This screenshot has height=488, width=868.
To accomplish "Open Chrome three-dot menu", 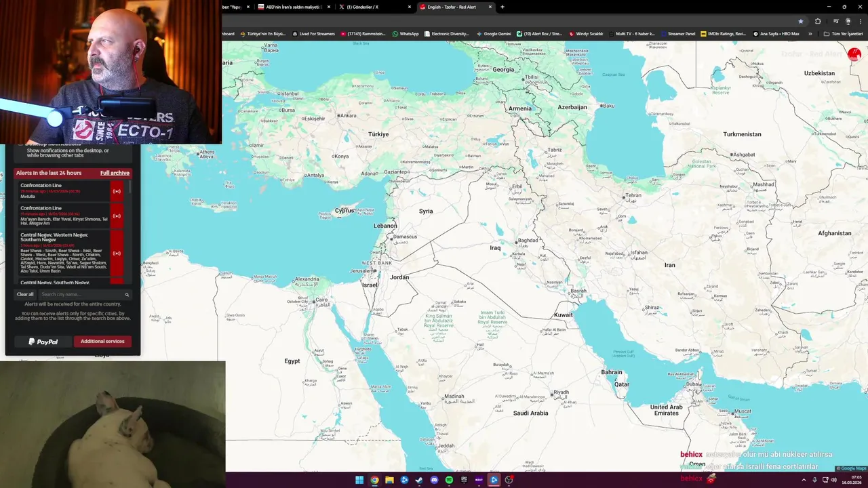I will tap(861, 21).
